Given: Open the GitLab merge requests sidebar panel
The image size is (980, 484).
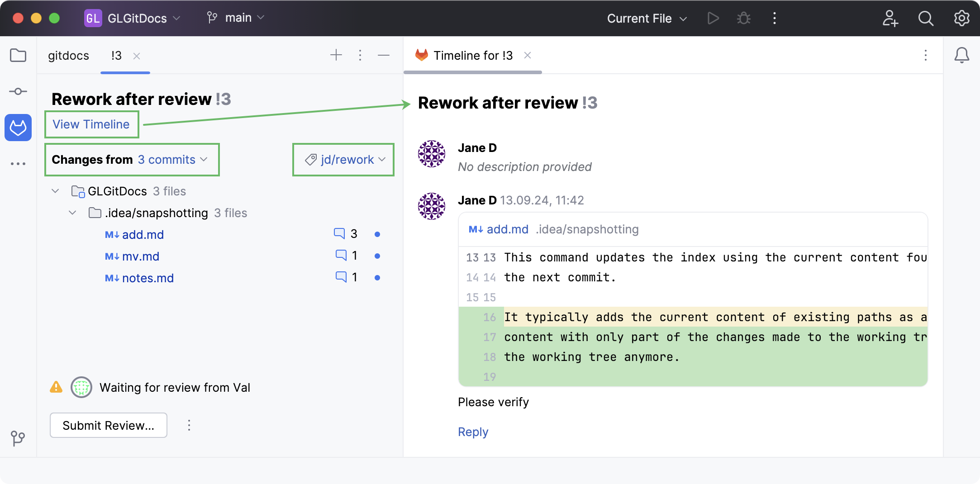Looking at the screenshot, I should click(x=18, y=128).
